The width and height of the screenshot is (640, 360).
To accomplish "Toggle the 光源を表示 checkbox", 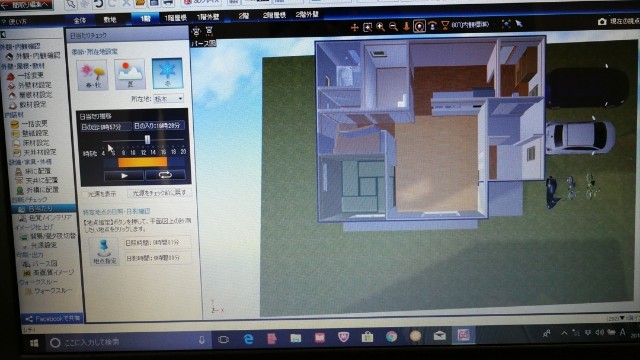I will click(x=102, y=194).
